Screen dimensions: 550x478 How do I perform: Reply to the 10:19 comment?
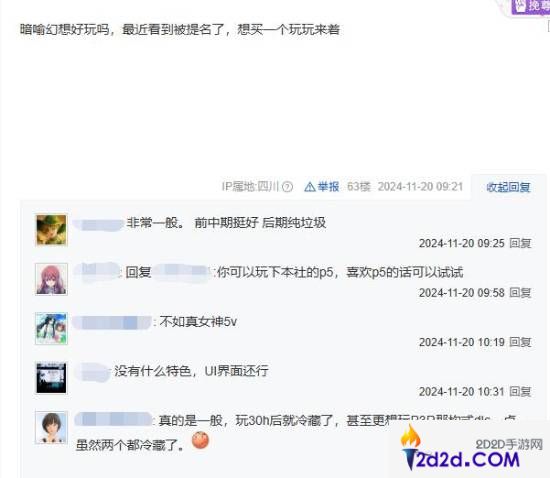coord(520,342)
